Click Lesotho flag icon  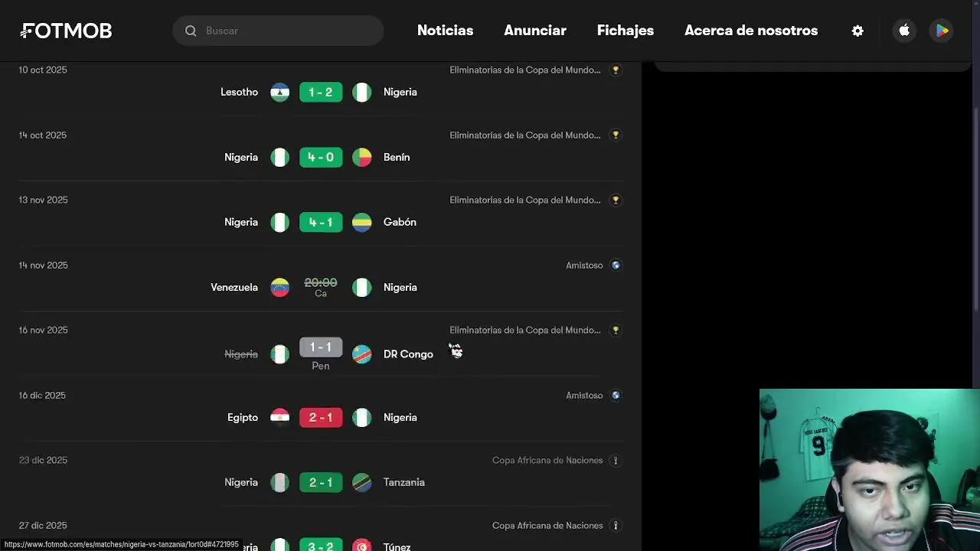click(280, 92)
